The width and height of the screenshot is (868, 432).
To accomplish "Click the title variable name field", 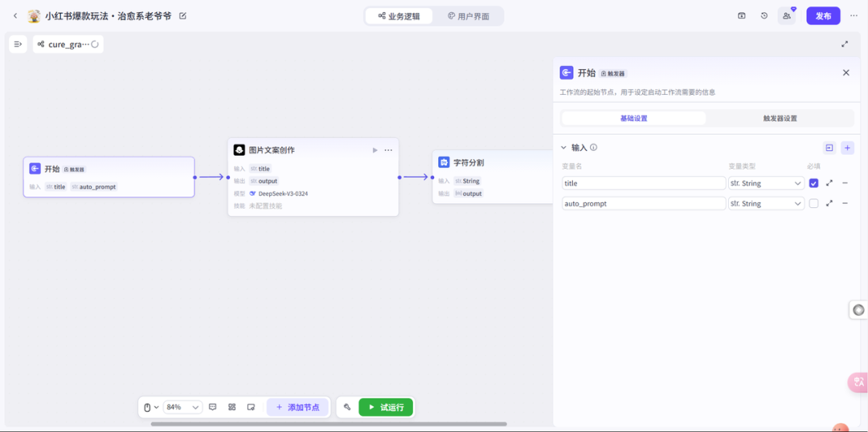I will [x=644, y=183].
